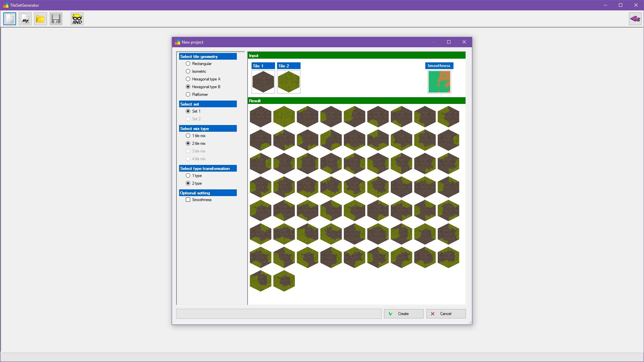
Task: Select the 1 type transformation option
Action: [x=188, y=175]
